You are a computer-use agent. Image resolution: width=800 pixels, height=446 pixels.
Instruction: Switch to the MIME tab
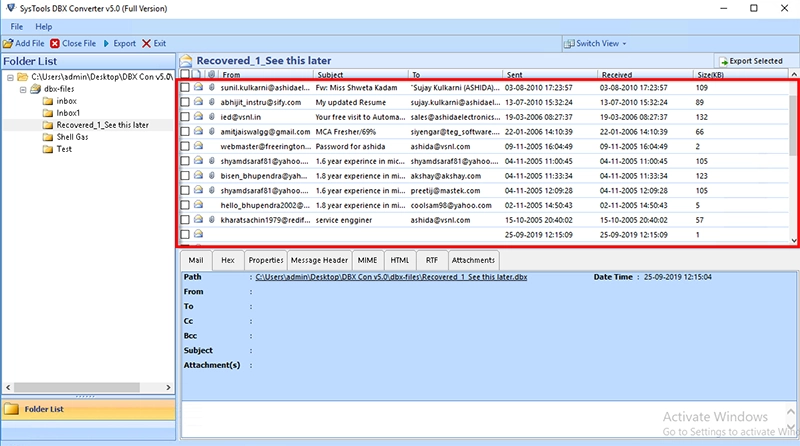coord(367,260)
